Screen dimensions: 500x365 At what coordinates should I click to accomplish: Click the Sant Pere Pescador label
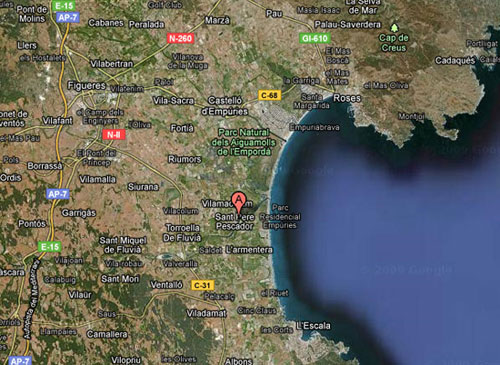[235, 222]
